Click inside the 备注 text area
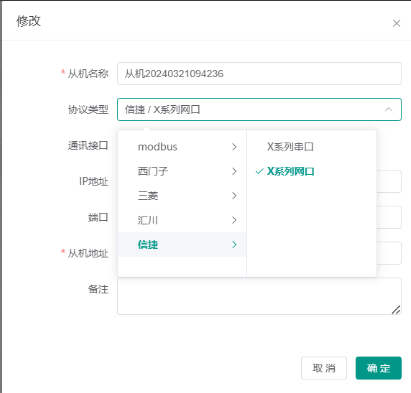Screen dimensions: 411x393 click(259, 296)
